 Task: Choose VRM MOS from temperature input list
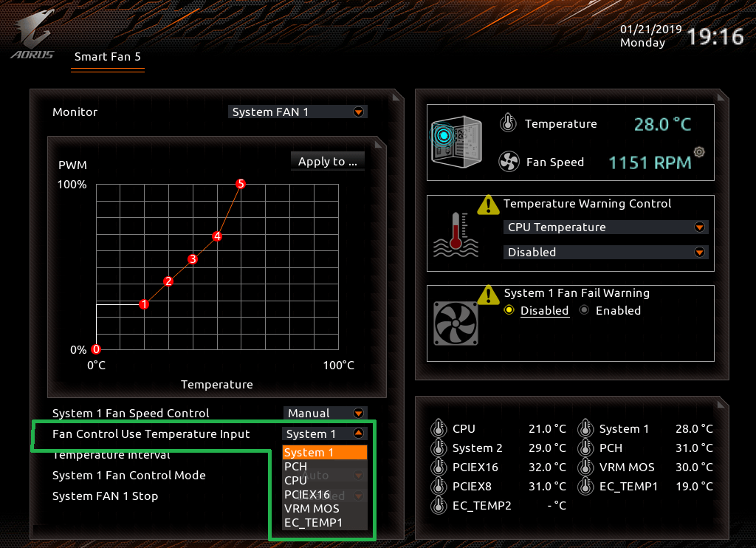coord(325,508)
